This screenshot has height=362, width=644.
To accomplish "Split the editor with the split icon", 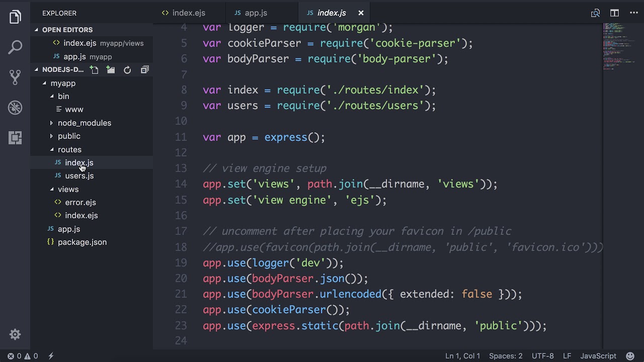I will (x=614, y=13).
